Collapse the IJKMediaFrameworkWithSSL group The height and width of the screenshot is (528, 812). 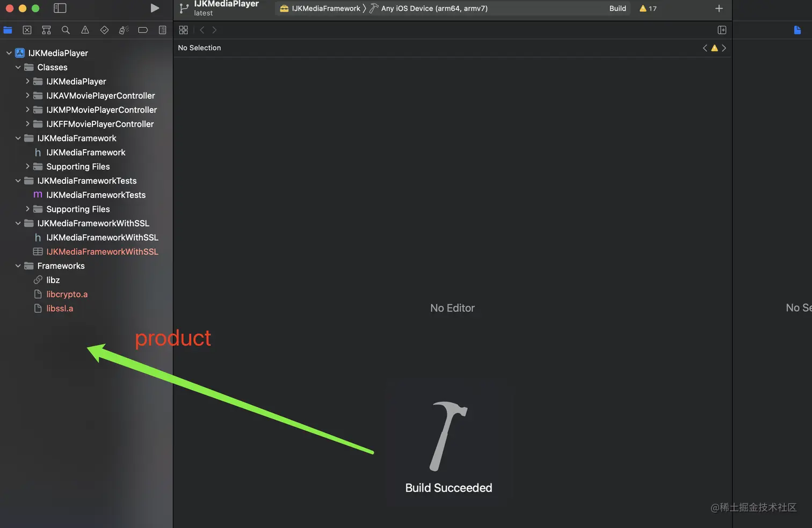click(18, 223)
